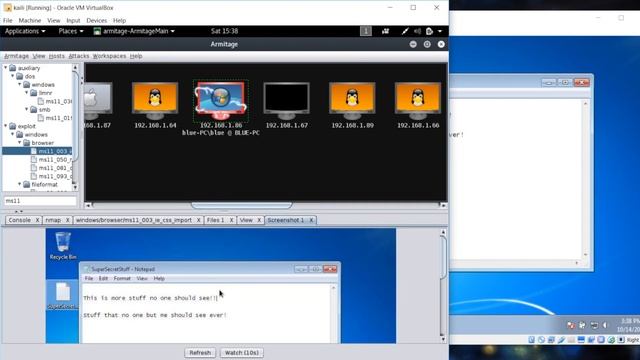Click module tree scroll down arrow
This screenshot has width=640, height=360.
[75, 187]
